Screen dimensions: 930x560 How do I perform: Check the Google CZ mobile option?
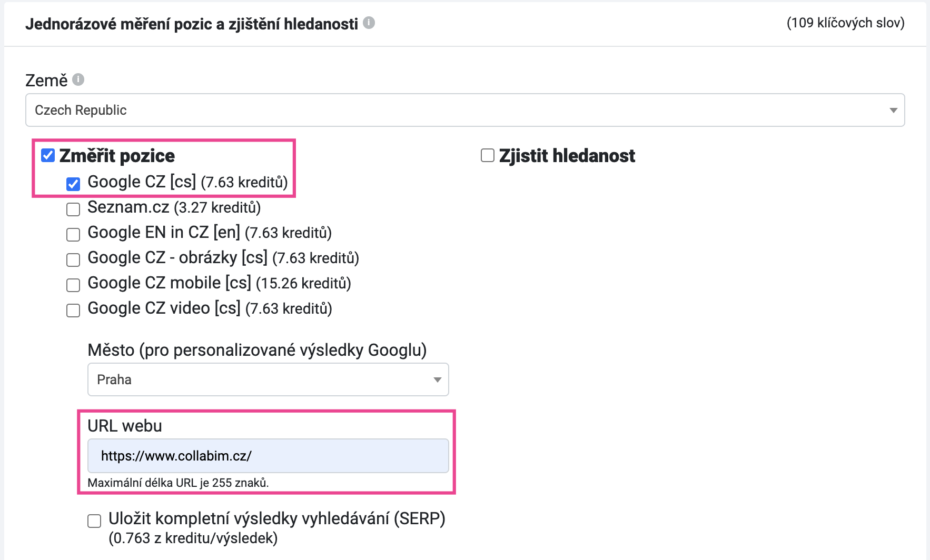73,285
